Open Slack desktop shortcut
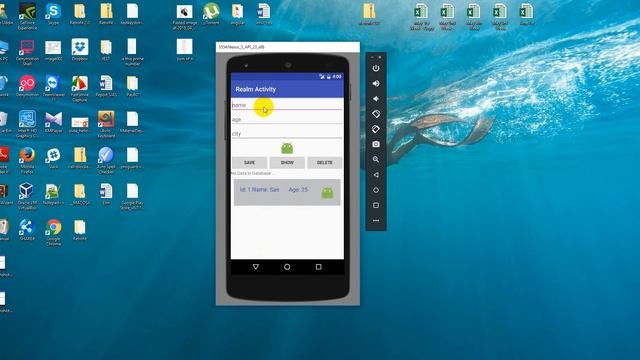This screenshot has width=640, height=360. point(53,158)
